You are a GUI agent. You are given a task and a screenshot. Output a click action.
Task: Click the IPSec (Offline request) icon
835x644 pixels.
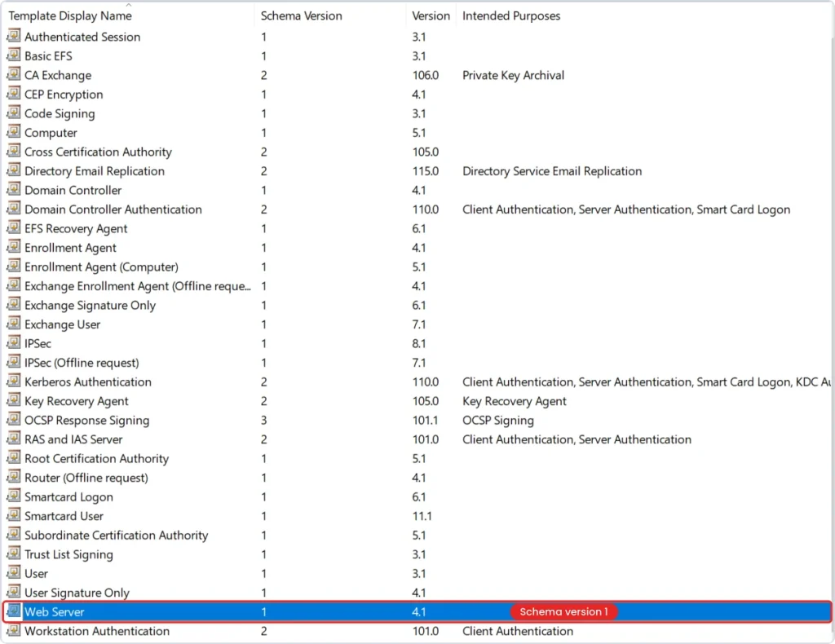13,362
